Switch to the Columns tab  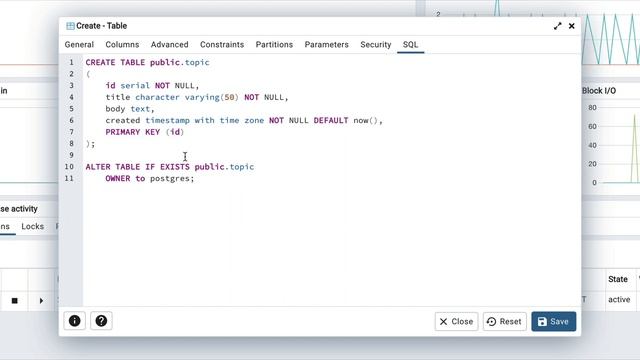(x=122, y=44)
